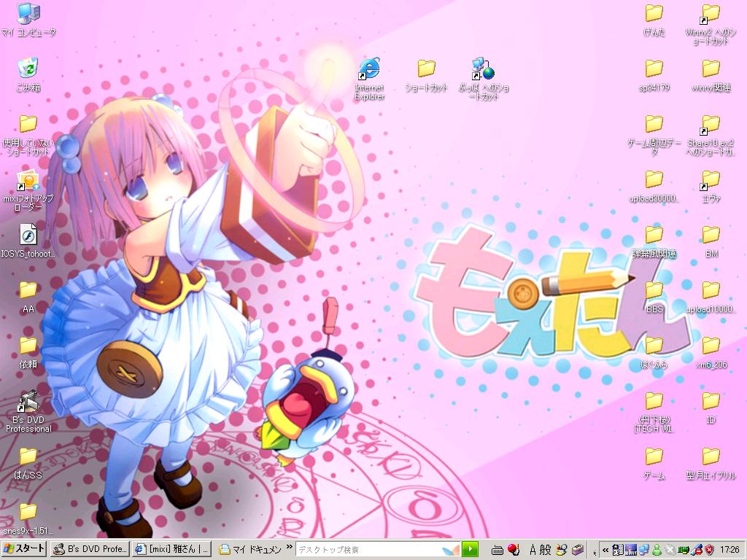Open マイ ドキュメント toolbar on taskbar
The height and width of the screenshot is (560, 747).
click(x=250, y=550)
